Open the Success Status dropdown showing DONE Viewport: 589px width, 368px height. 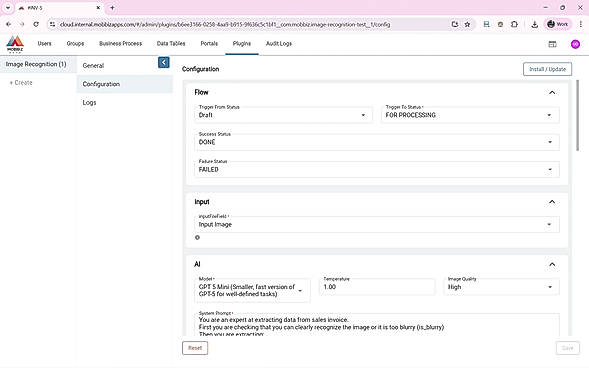(x=377, y=142)
